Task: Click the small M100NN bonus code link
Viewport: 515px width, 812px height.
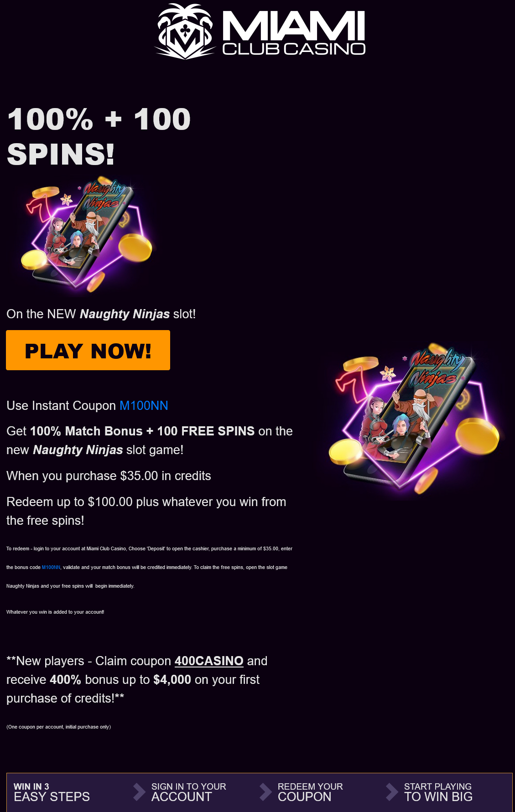Action: click(x=51, y=567)
